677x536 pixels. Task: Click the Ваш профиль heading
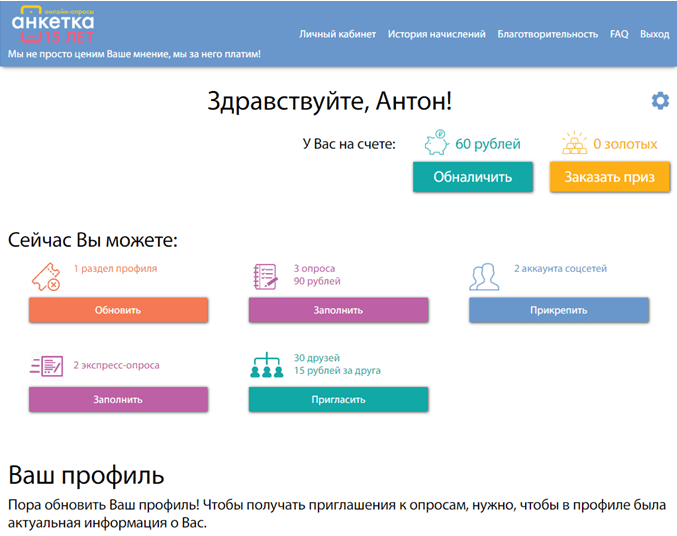click(x=86, y=475)
